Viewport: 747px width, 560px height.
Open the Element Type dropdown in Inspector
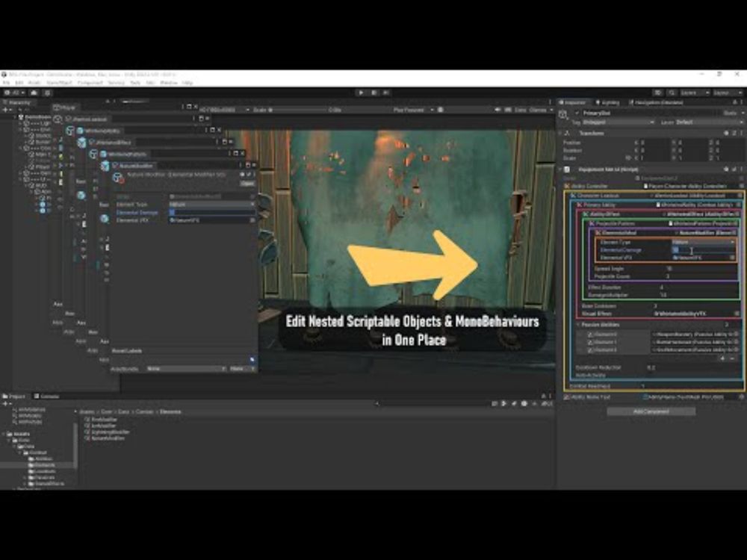(x=703, y=243)
